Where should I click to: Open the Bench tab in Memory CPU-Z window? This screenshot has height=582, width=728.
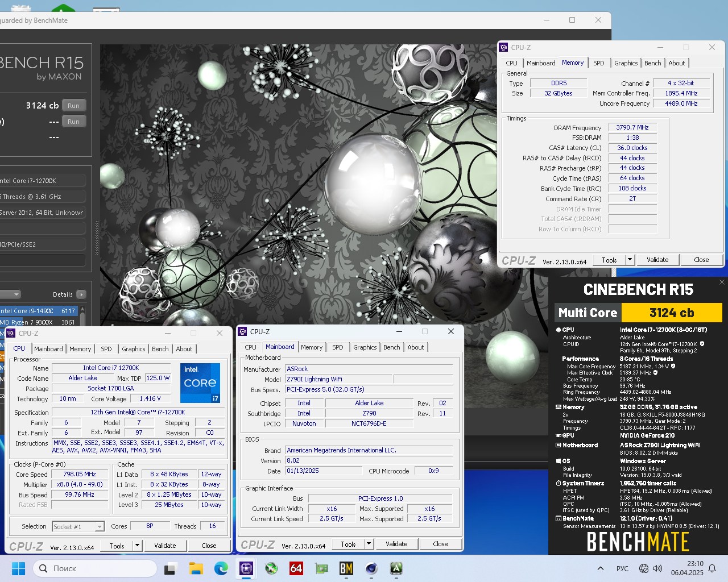point(652,63)
